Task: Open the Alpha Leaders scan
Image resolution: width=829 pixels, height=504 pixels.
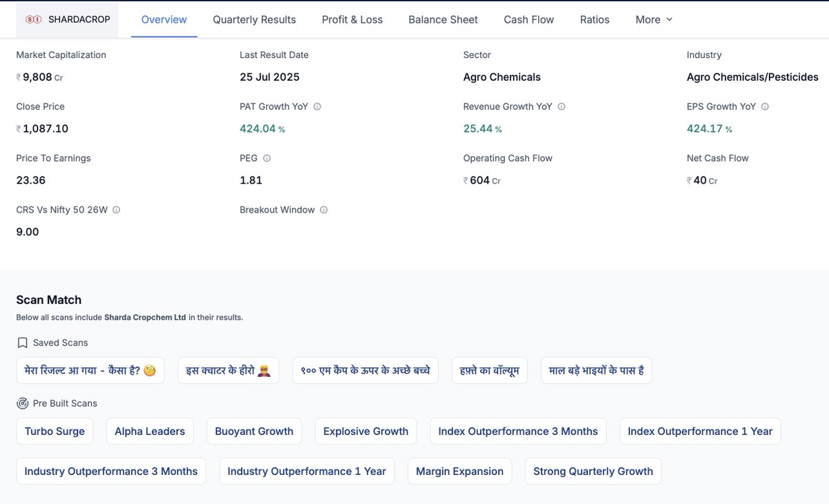Action: 150,432
